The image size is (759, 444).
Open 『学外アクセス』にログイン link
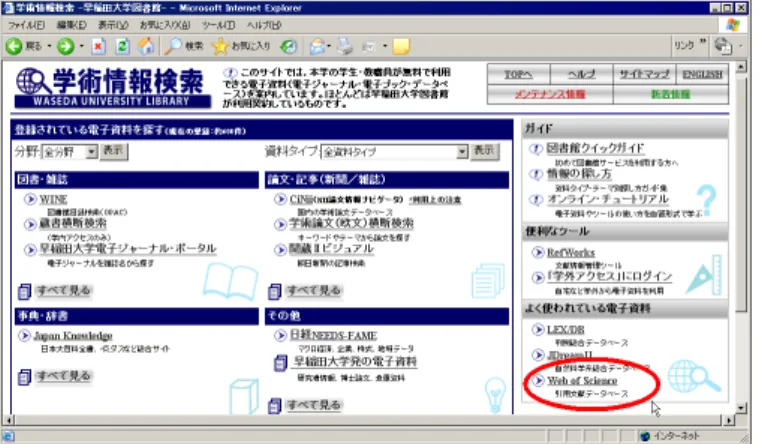[609, 276]
